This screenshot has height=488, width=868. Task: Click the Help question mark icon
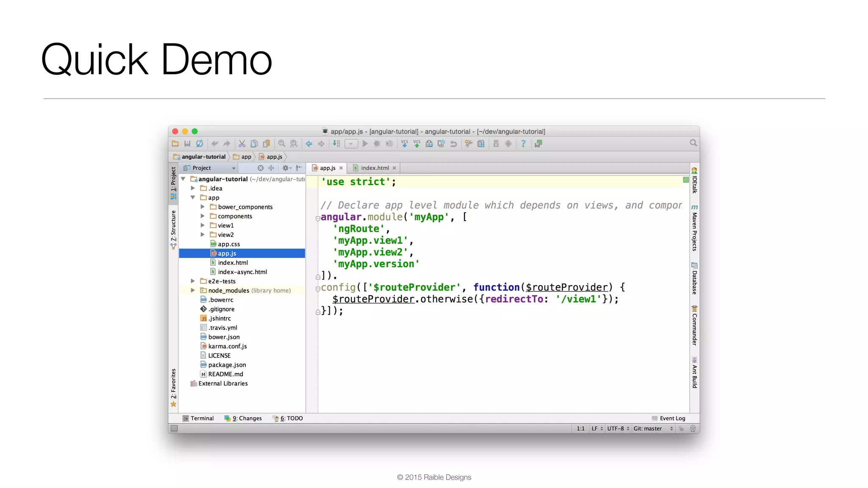coord(523,144)
